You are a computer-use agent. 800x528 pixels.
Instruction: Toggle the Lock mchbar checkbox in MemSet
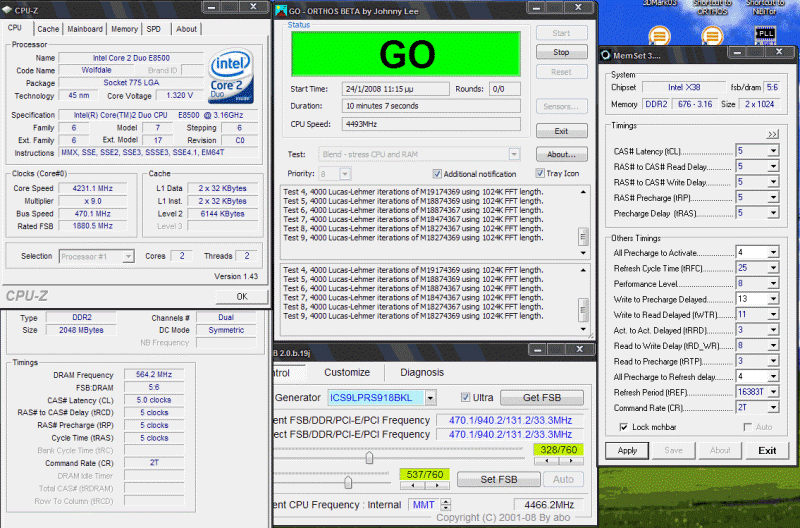623,427
